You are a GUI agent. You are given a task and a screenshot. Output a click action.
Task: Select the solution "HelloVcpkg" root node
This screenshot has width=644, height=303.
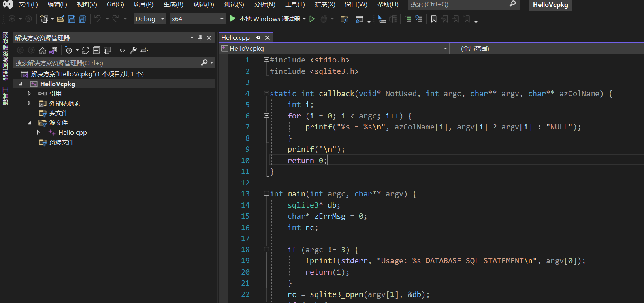pos(87,74)
